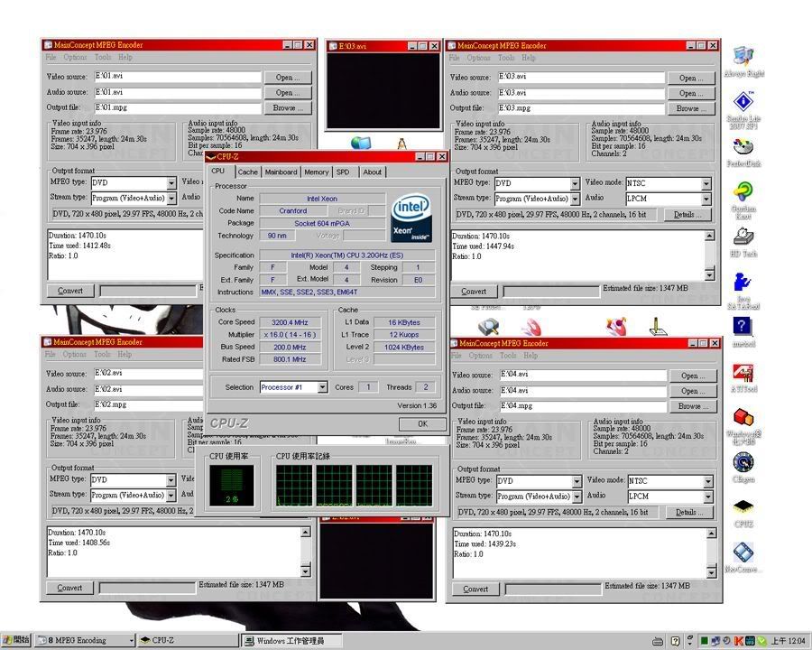Select the computer monitor icon atop desktop column
The image size is (812, 650).
click(x=743, y=56)
